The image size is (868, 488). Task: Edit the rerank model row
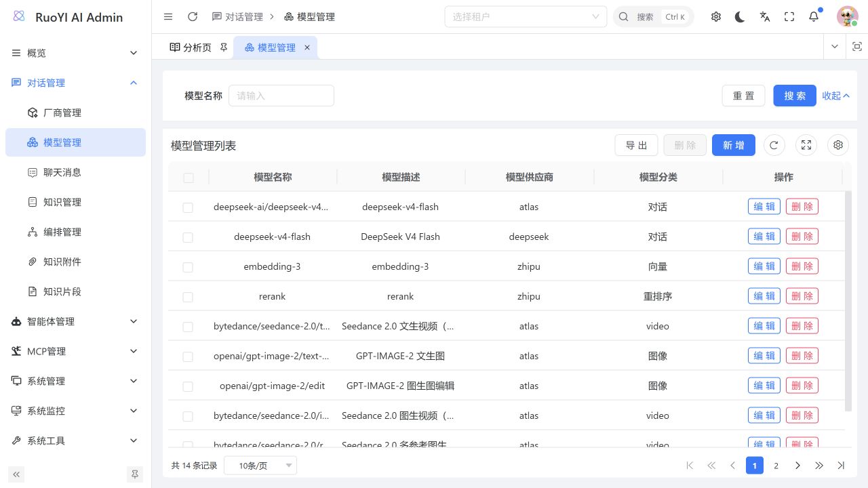(764, 296)
